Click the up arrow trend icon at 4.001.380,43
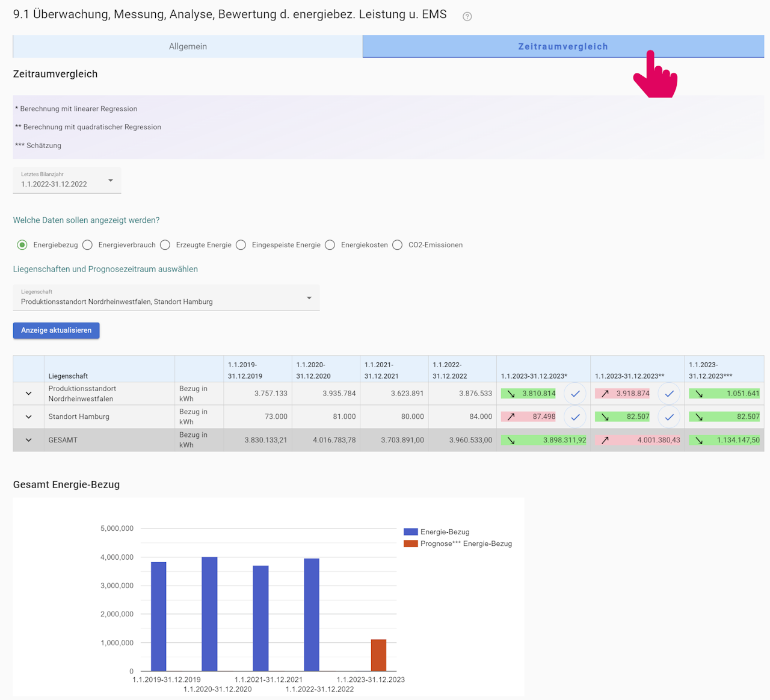770x700 pixels. [x=605, y=440]
